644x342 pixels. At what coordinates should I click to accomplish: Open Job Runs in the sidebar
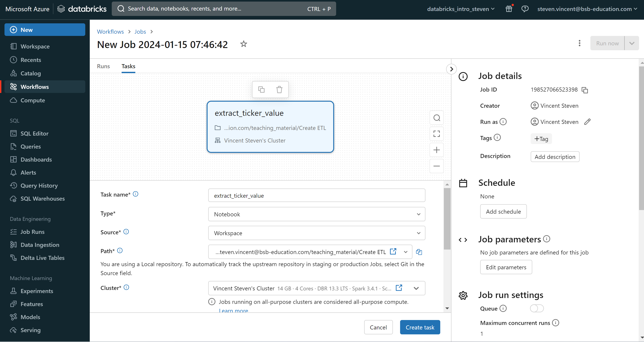45,232
